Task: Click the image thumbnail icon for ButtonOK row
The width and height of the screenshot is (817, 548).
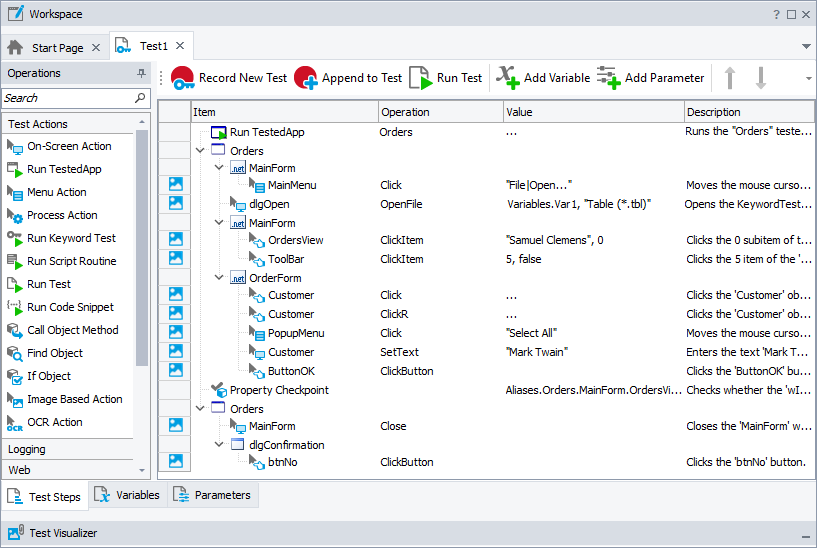Action: [x=176, y=370]
